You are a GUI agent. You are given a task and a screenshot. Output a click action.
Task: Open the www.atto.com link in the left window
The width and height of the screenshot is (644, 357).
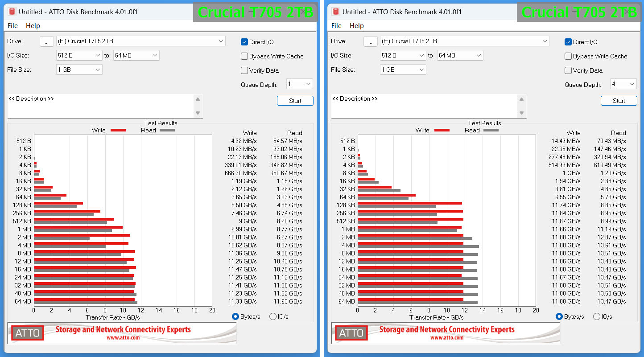pyautogui.click(x=123, y=337)
